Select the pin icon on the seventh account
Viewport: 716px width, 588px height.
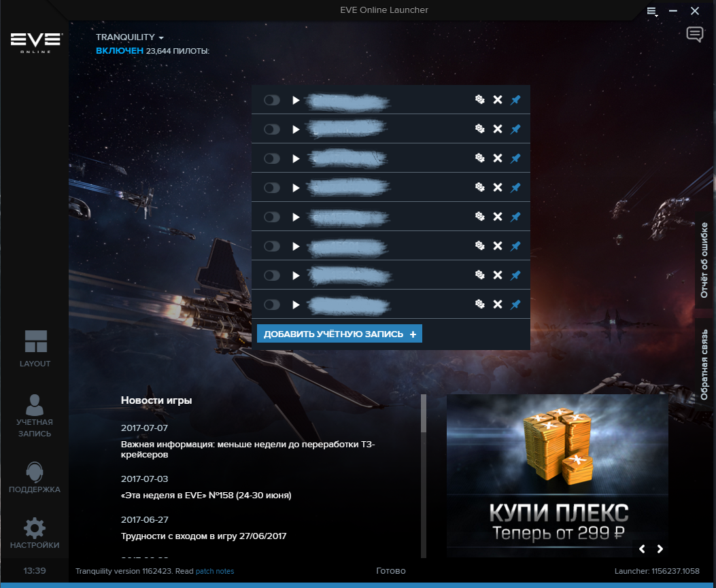click(515, 275)
